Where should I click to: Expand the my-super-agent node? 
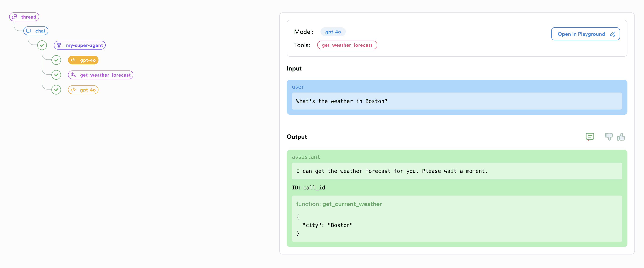click(x=80, y=45)
